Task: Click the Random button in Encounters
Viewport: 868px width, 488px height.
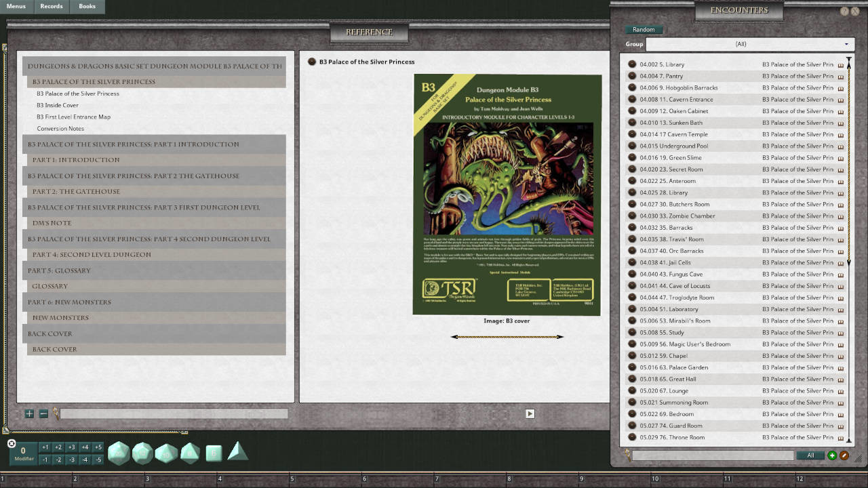Action: (643, 29)
